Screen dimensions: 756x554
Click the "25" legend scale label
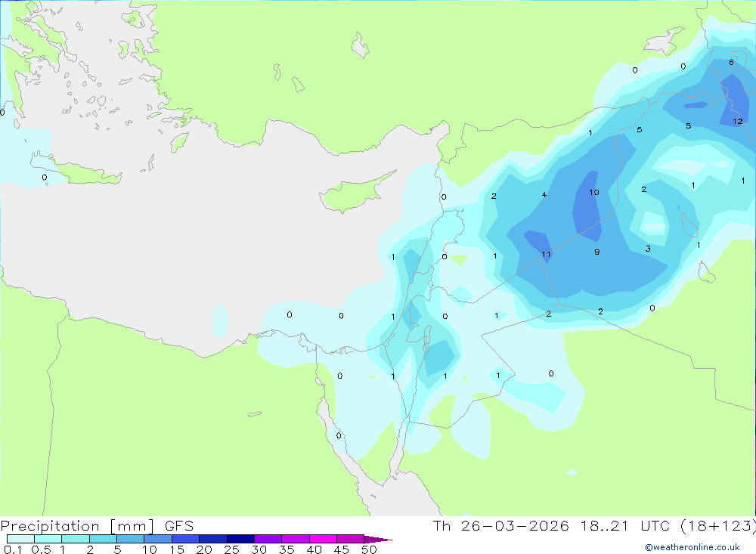(231, 549)
